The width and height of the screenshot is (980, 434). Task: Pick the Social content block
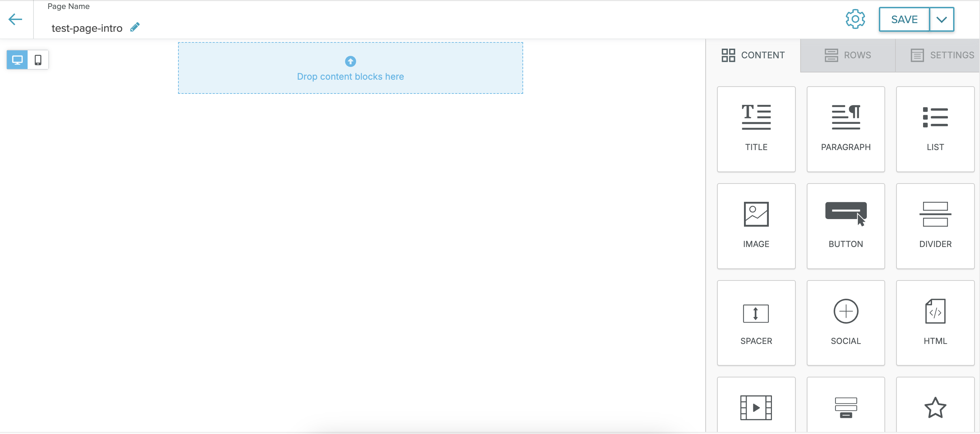(845, 323)
